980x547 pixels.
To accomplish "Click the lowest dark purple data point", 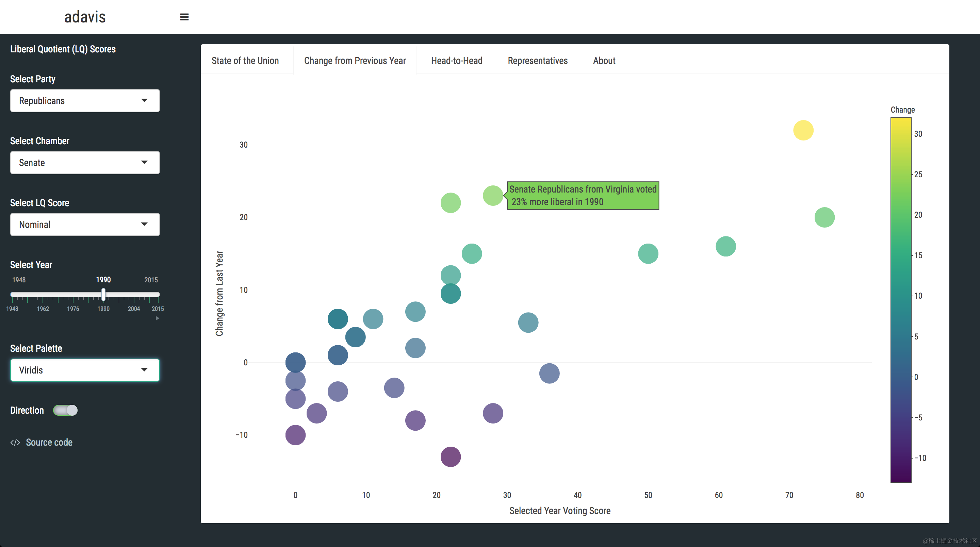I will [x=451, y=457].
